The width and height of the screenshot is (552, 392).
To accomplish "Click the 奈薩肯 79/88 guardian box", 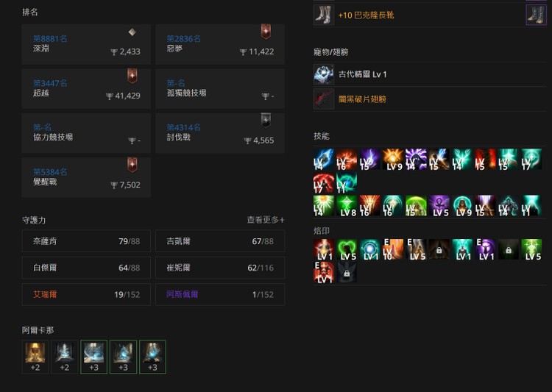I will coord(86,241).
